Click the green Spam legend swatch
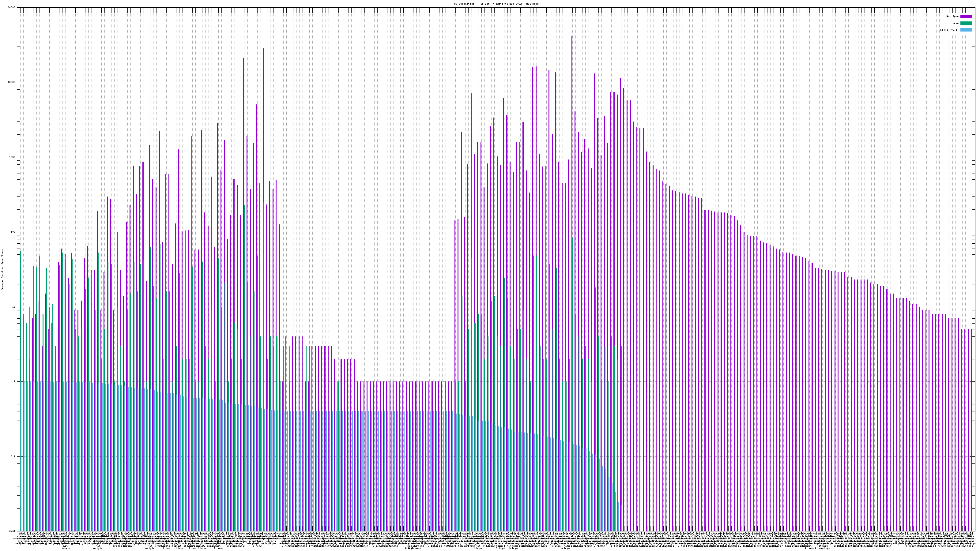 966,23
